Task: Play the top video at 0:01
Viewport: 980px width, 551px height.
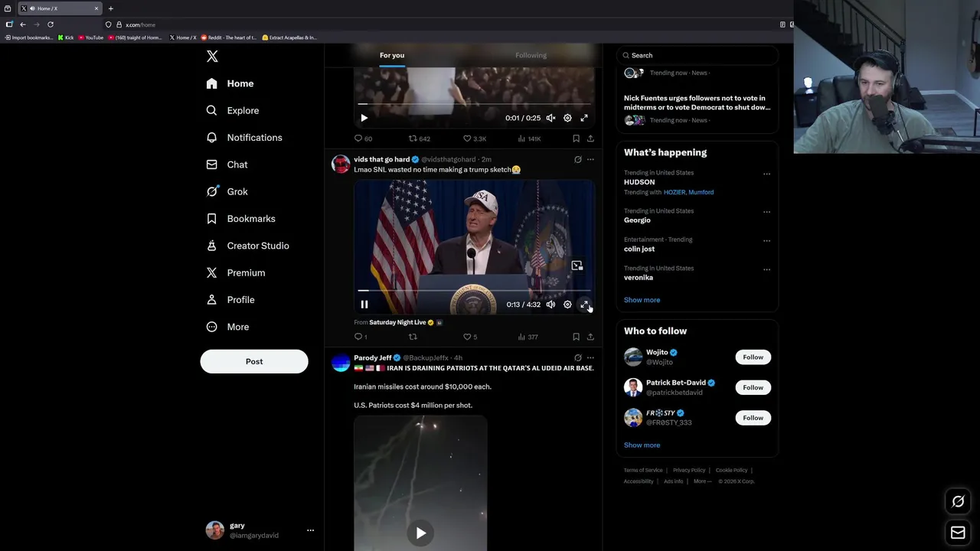Action: (364, 118)
